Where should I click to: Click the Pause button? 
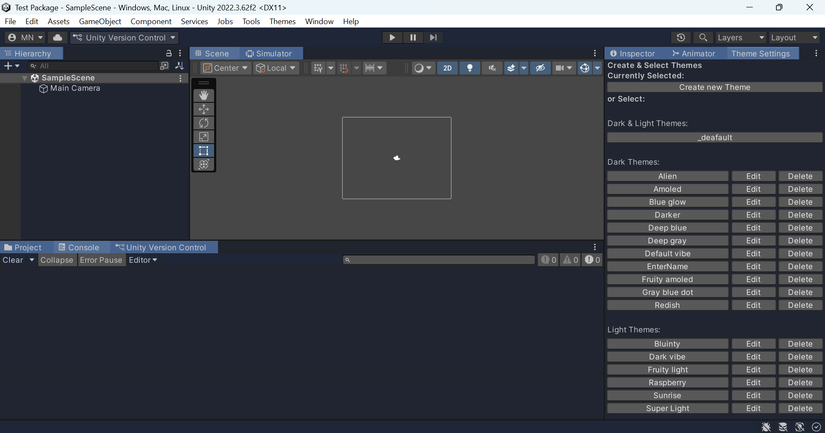click(x=413, y=37)
